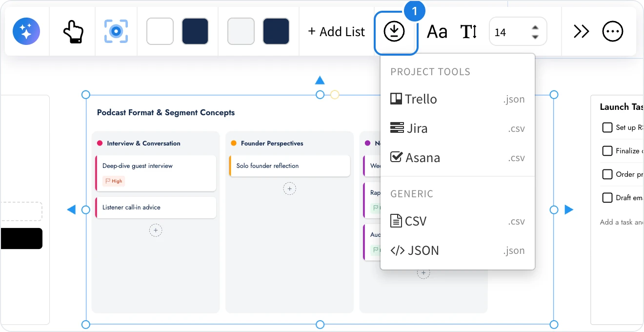
Task: Expand toolbar with double chevron
Action: click(x=581, y=32)
